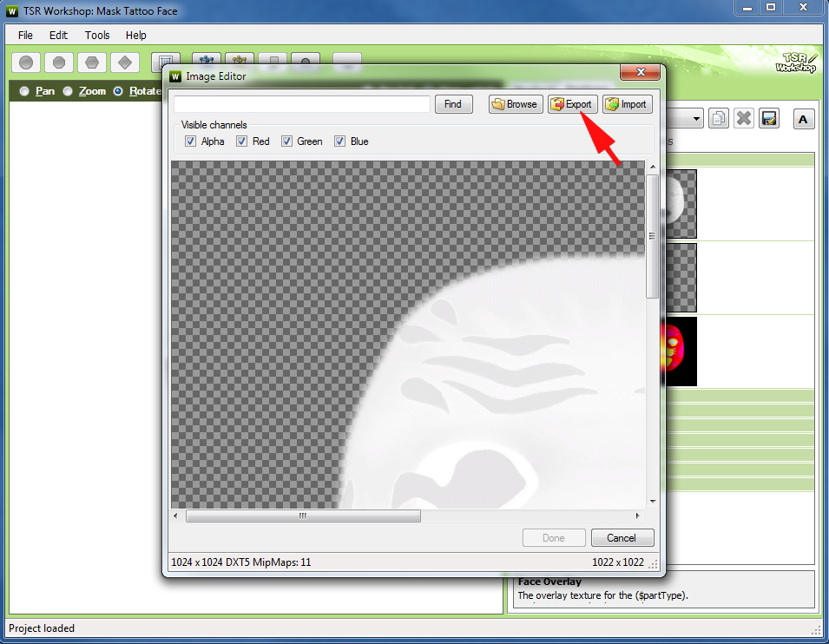Open the Tools menu

(97, 36)
